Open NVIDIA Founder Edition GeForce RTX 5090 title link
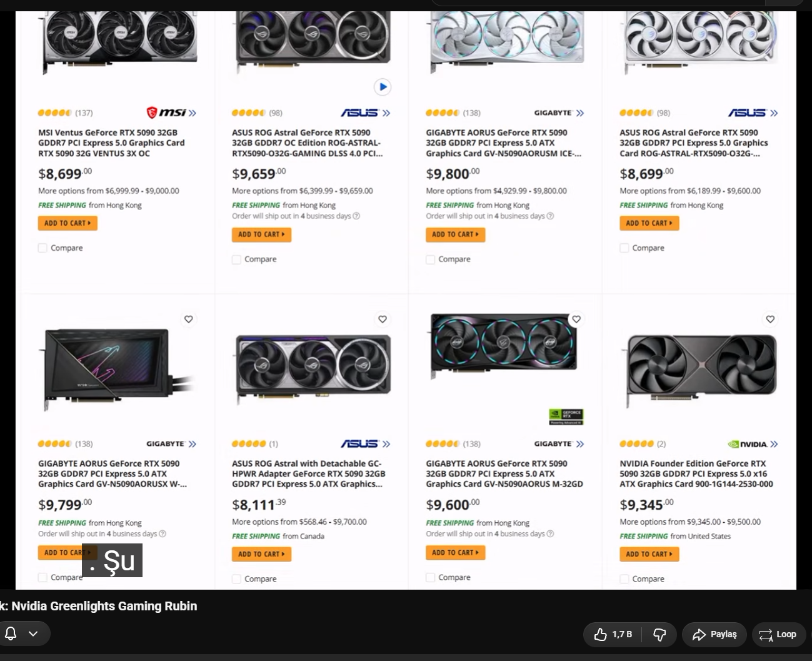The image size is (812, 661). (696, 474)
